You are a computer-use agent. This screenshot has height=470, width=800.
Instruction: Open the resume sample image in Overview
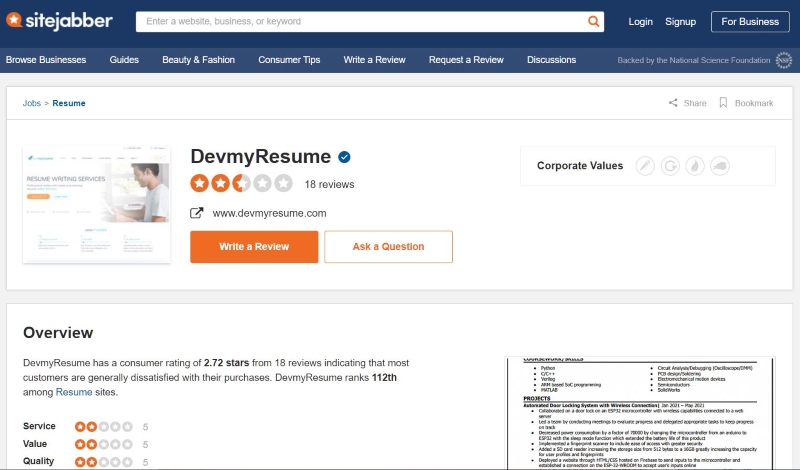point(640,413)
